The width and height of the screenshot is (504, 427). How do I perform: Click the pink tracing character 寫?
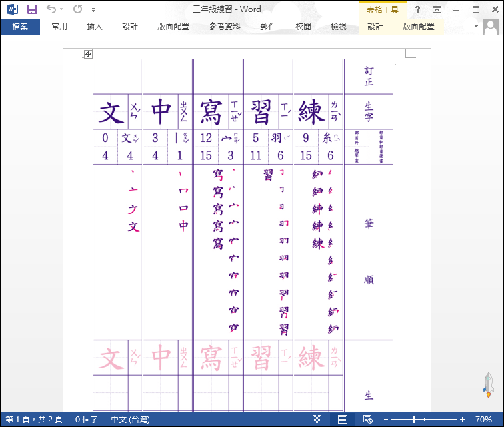[x=211, y=358]
